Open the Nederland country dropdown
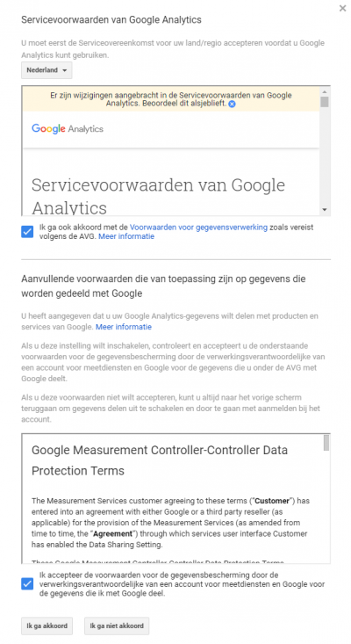 pyautogui.click(x=47, y=70)
